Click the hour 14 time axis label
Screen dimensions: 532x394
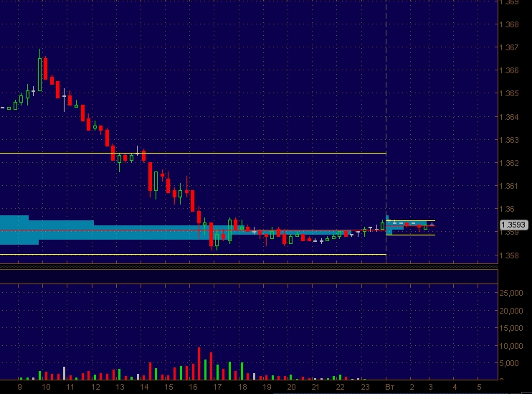pos(144,387)
